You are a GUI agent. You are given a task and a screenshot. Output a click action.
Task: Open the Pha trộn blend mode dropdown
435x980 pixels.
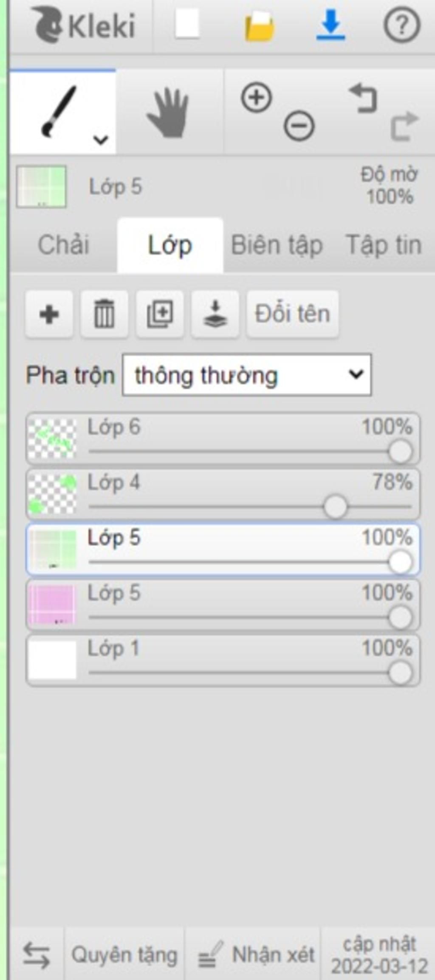point(247,375)
